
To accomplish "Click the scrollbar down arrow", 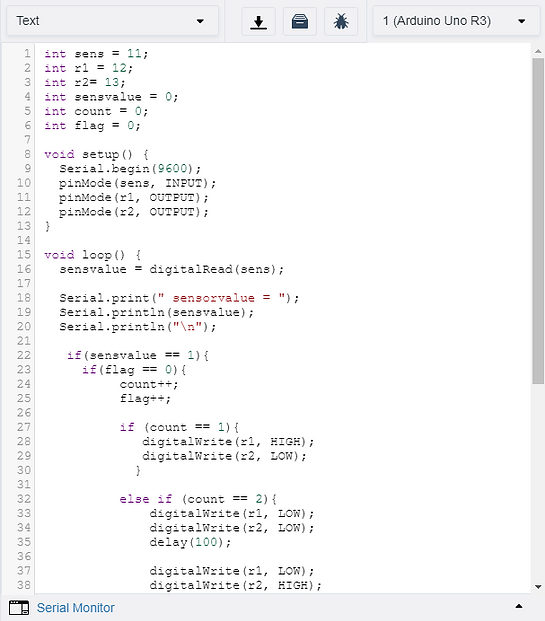I will 538,587.
